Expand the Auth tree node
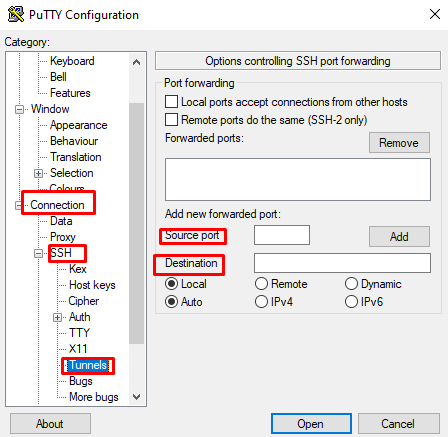This screenshot has width=448, height=437. coord(57,317)
